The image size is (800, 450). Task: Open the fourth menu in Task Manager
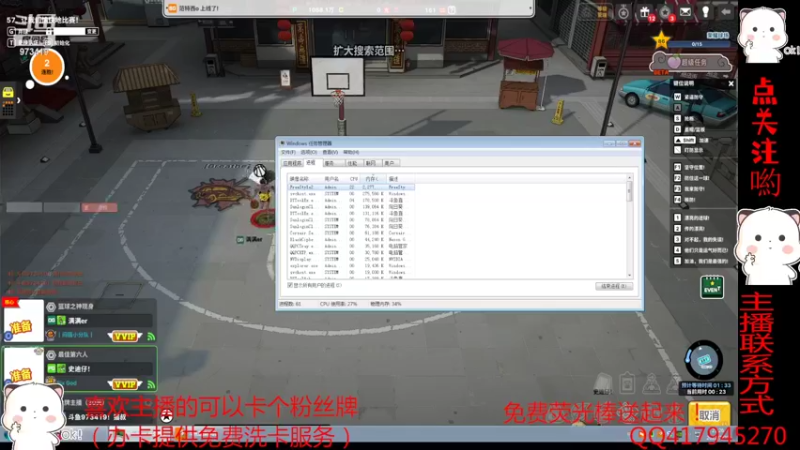pos(351,153)
